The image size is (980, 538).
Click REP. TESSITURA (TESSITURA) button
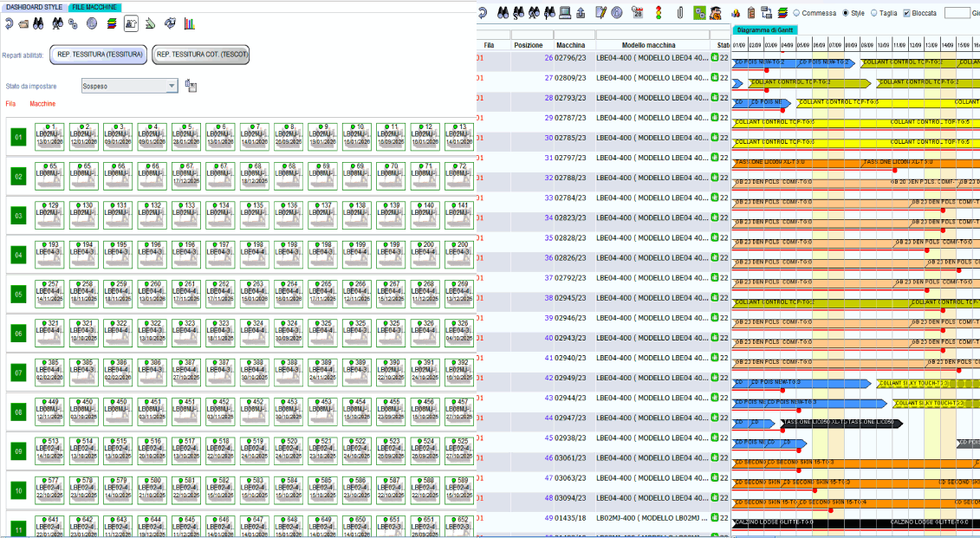pos(99,55)
